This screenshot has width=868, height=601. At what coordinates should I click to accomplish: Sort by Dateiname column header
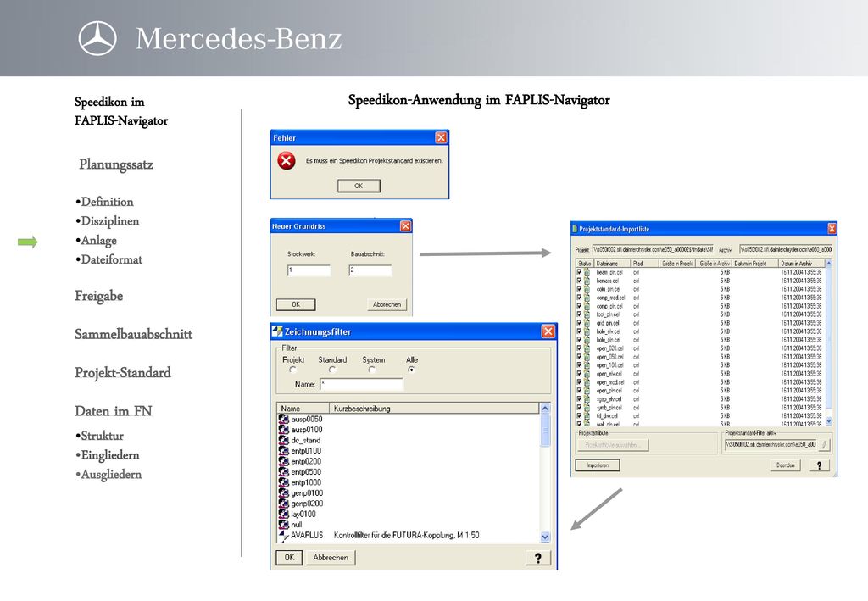[613, 264]
